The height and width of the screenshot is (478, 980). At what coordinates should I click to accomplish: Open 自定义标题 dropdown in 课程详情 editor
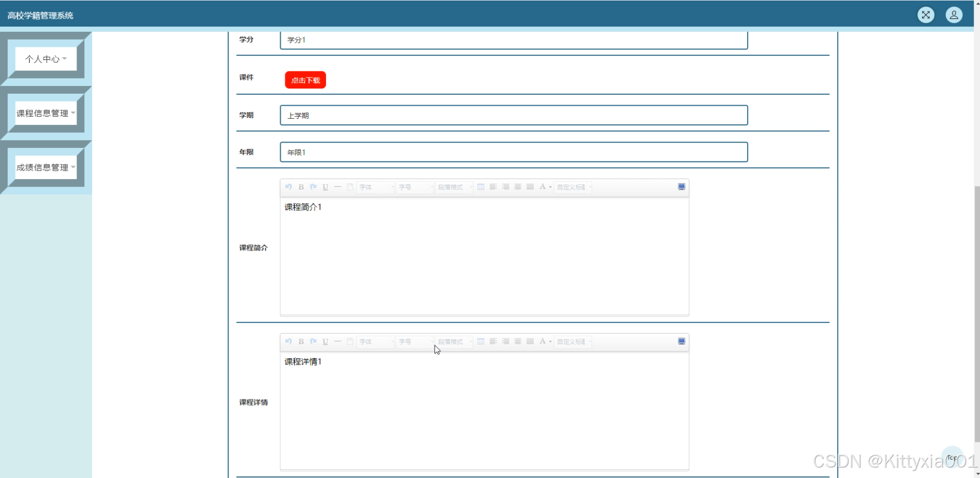[573, 342]
